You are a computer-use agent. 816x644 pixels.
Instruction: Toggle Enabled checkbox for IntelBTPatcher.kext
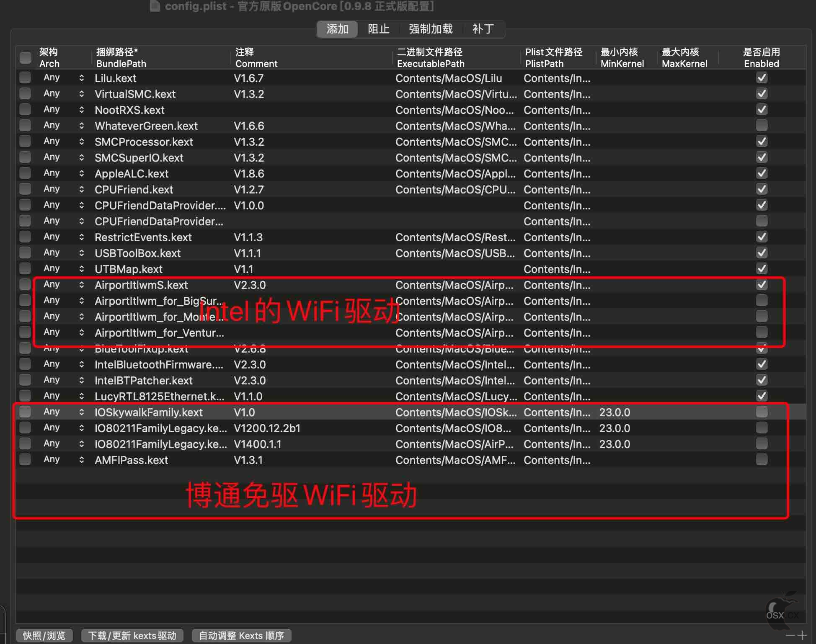coord(762,380)
